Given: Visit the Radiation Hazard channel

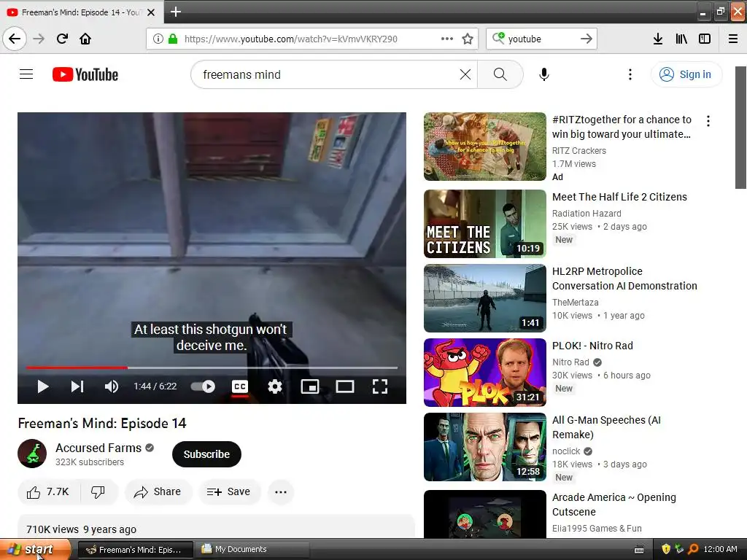Looking at the screenshot, I should coord(587,214).
